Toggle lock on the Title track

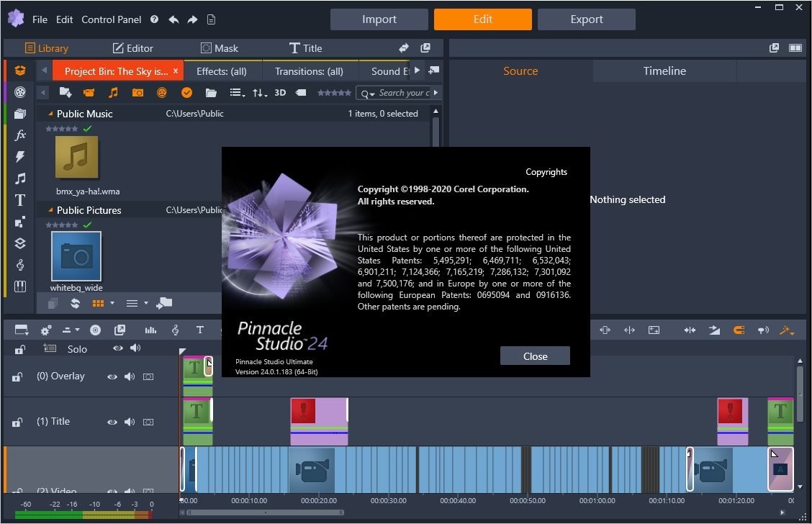pyautogui.click(x=17, y=423)
